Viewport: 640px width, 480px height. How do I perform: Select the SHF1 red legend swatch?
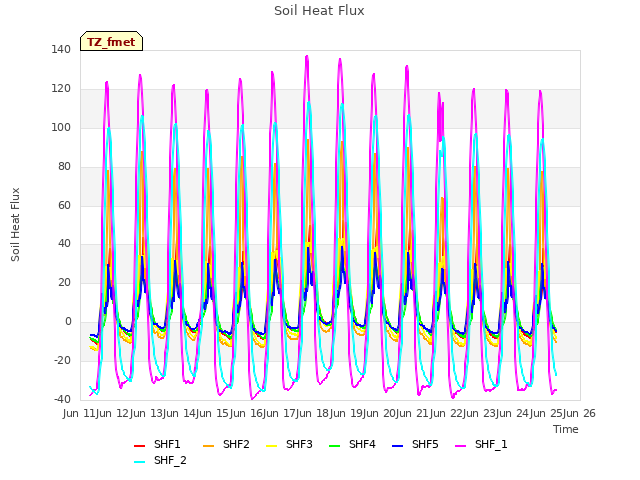[x=140, y=445]
